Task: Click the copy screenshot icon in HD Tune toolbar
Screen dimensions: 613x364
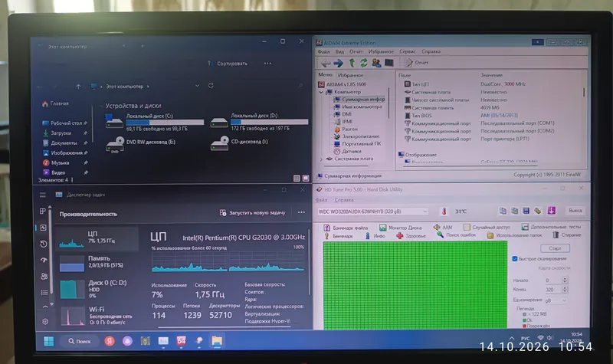Action: (x=514, y=212)
